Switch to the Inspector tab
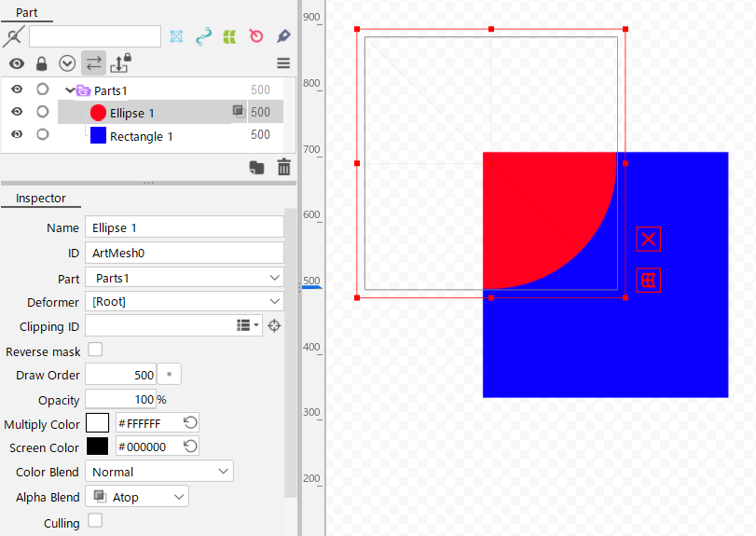The height and width of the screenshot is (536, 756). 41,199
